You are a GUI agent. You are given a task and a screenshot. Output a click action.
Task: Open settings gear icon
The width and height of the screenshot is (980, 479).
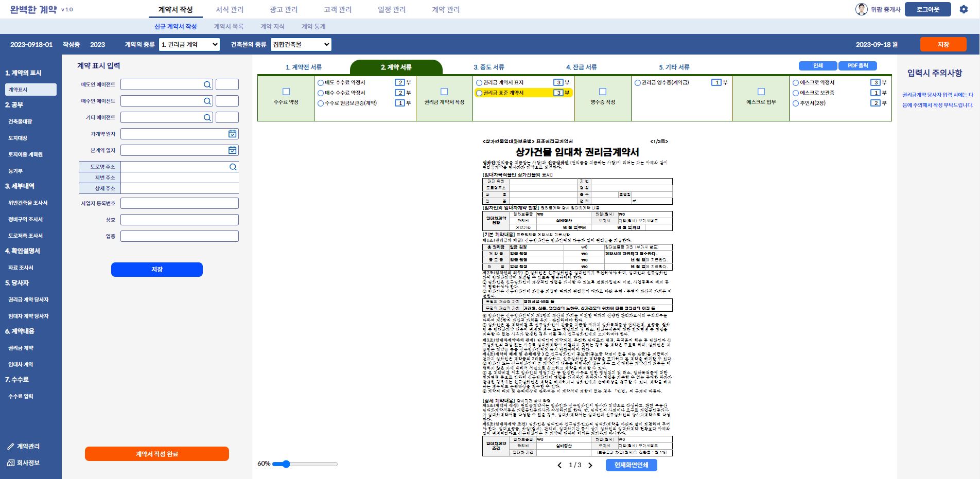964,9
